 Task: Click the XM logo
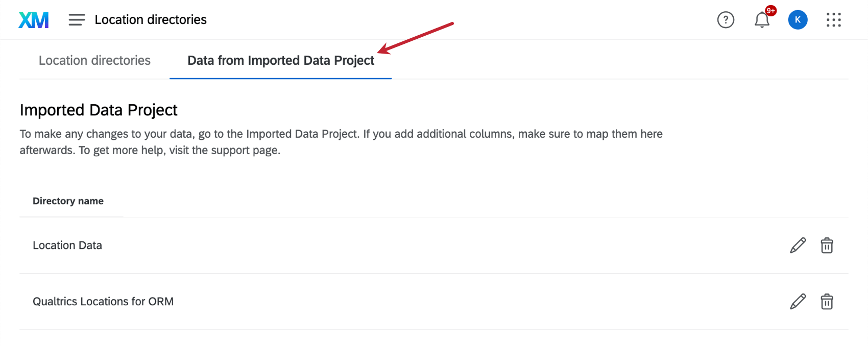[33, 19]
